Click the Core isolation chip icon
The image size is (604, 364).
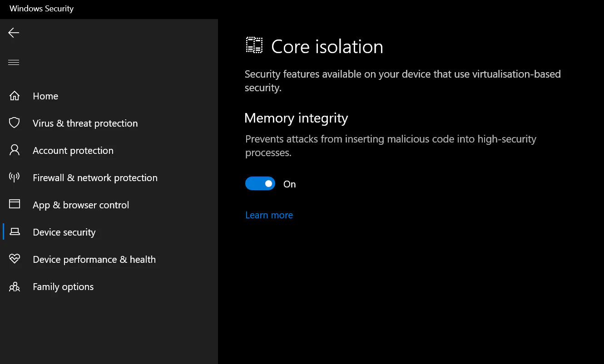[x=254, y=45]
